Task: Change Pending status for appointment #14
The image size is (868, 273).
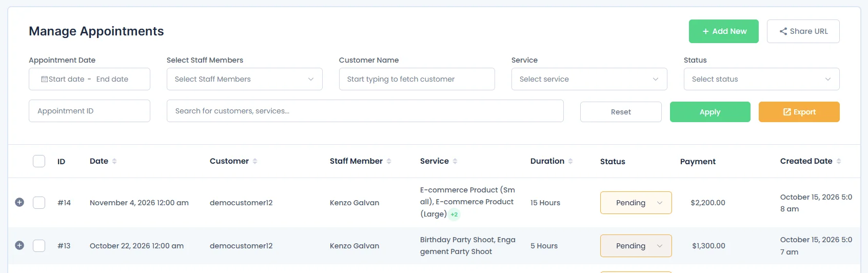Action: tap(636, 203)
